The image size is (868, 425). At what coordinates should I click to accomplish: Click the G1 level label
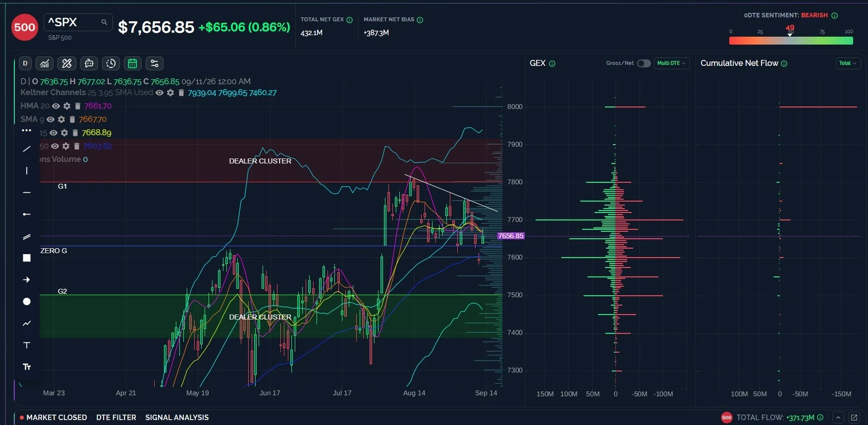pyautogui.click(x=62, y=186)
